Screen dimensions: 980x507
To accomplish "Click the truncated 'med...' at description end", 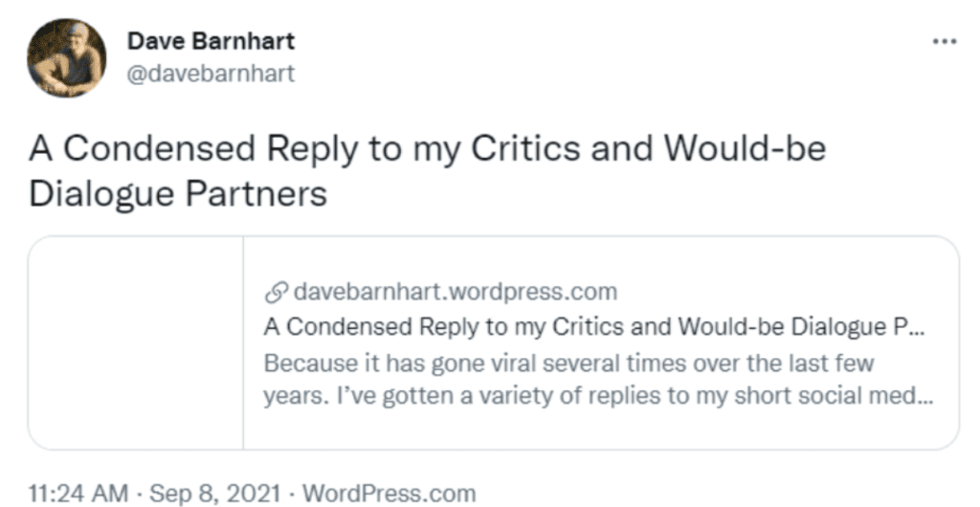I will point(906,396).
